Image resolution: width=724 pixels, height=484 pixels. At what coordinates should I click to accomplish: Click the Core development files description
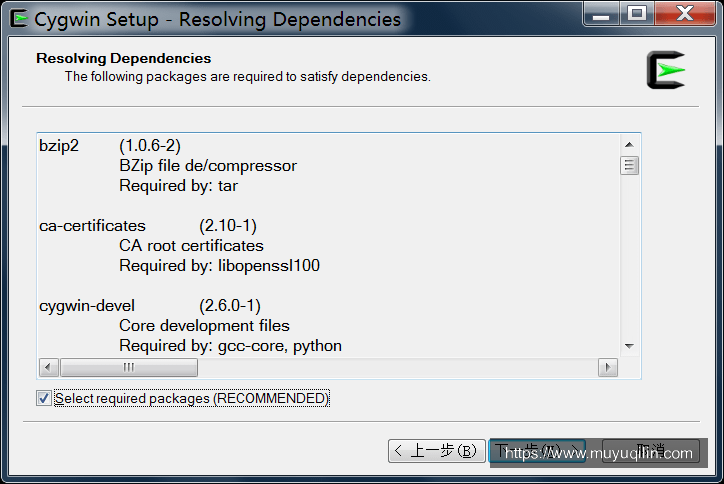[x=204, y=326]
